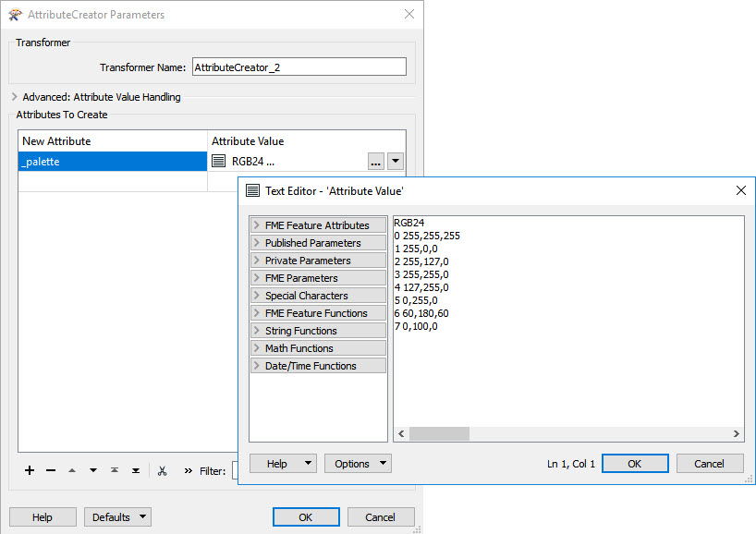
Task: Click the scroll left arrow in text editor
Action: coord(401,433)
